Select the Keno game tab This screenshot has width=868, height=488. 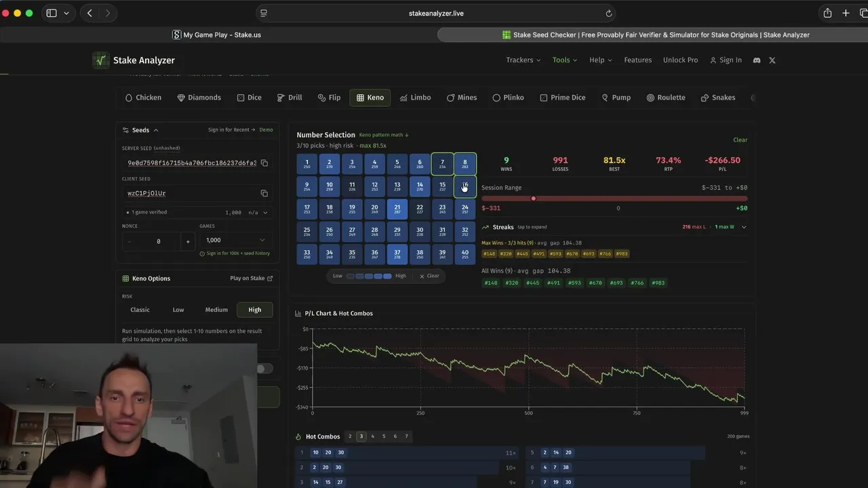[370, 98]
